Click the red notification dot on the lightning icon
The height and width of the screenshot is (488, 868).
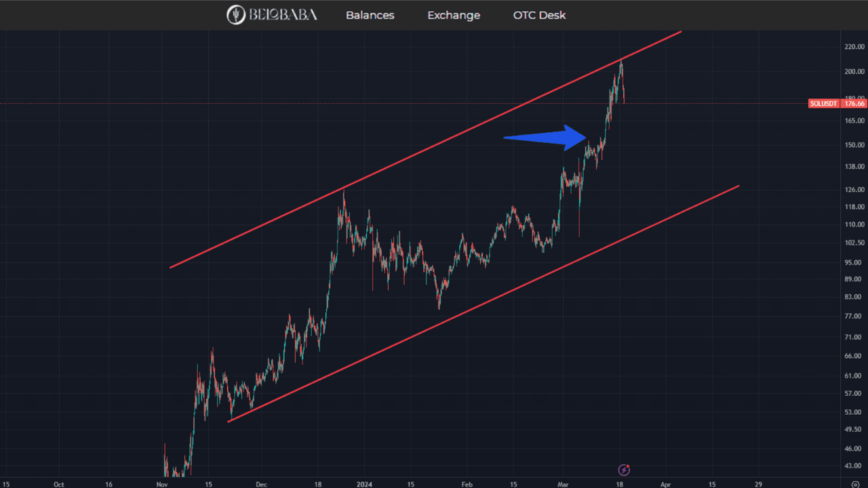coord(628,465)
